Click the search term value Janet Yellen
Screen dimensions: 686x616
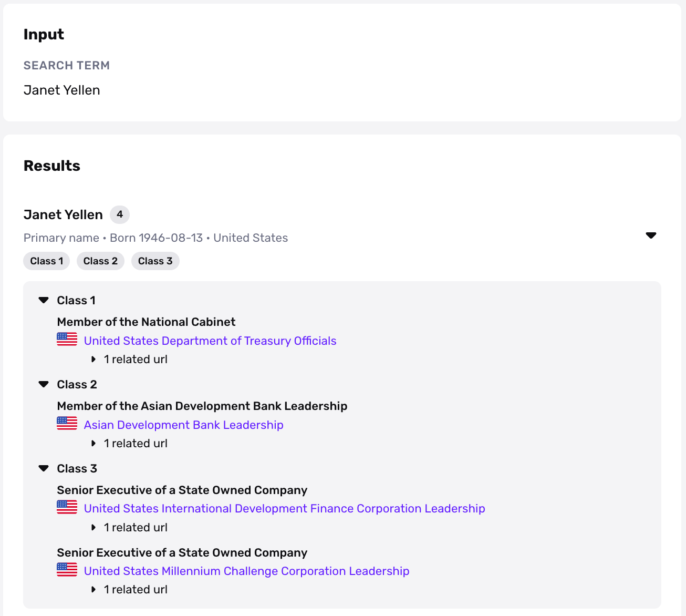click(62, 90)
